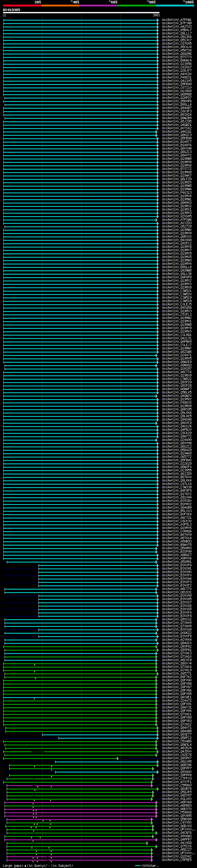
Task: Select hit UniRef100_B9HAC4
Action: click(x=176, y=60)
